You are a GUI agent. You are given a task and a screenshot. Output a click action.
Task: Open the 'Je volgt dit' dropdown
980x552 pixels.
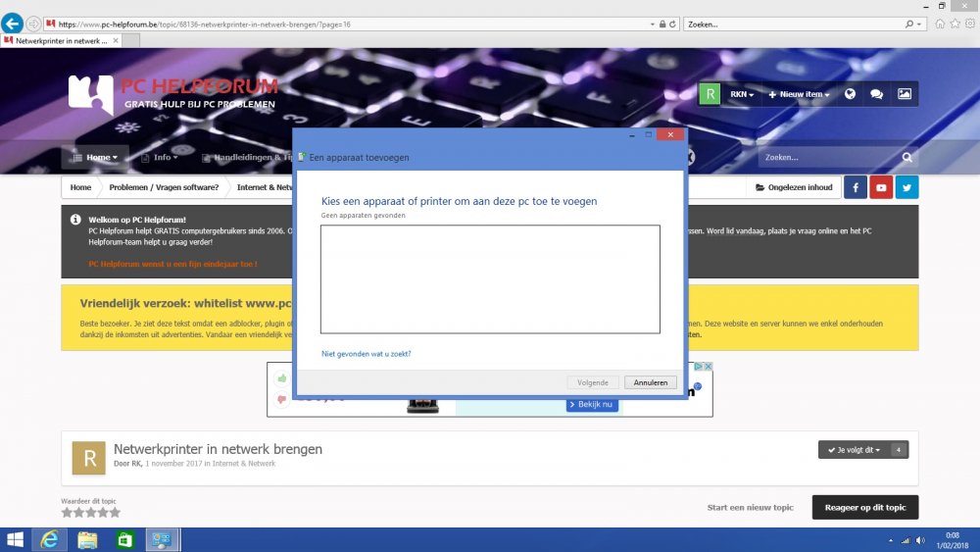[854, 449]
